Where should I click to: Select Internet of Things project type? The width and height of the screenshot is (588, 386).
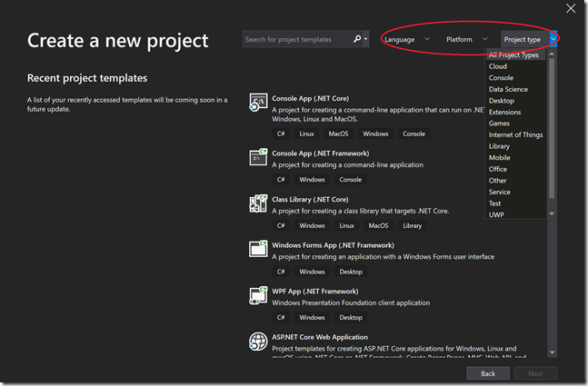click(515, 134)
